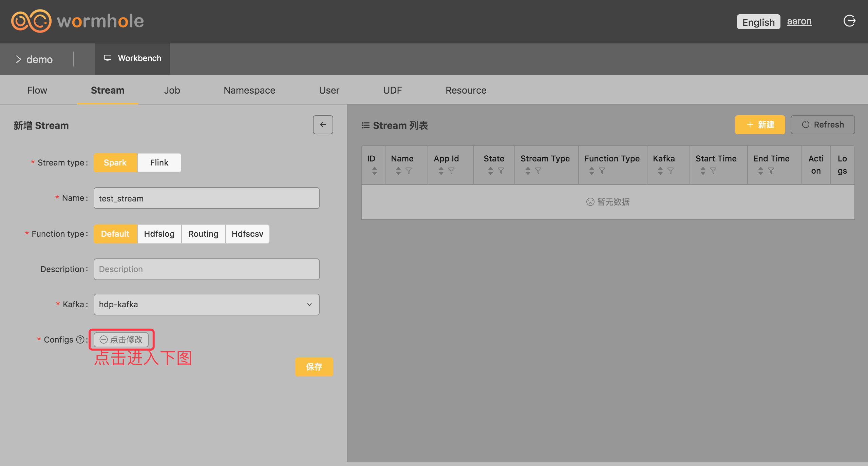Open the Kafka hdp-kafka dropdown
This screenshot has width=868, height=466.
[x=206, y=305]
